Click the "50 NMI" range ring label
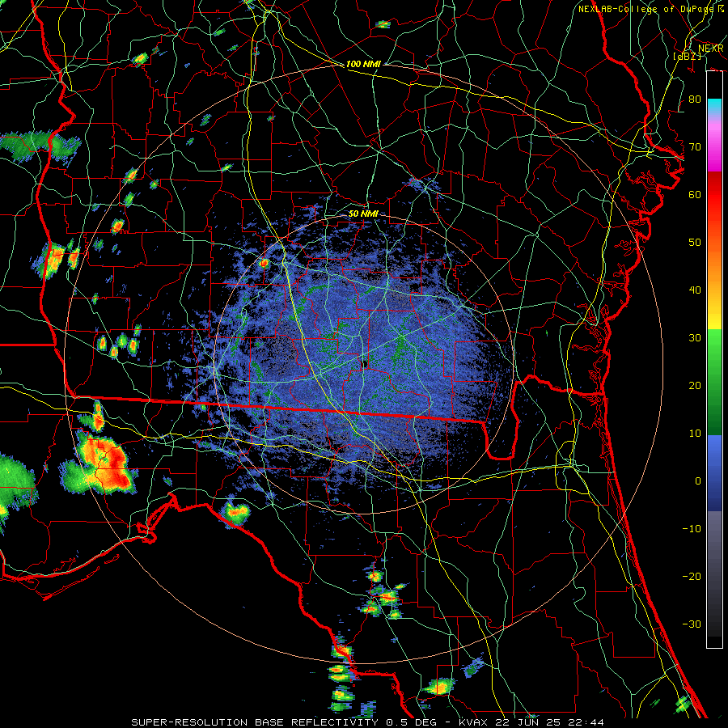Image resolution: width=728 pixels, height=728 pixels. (x=363, y=214)
